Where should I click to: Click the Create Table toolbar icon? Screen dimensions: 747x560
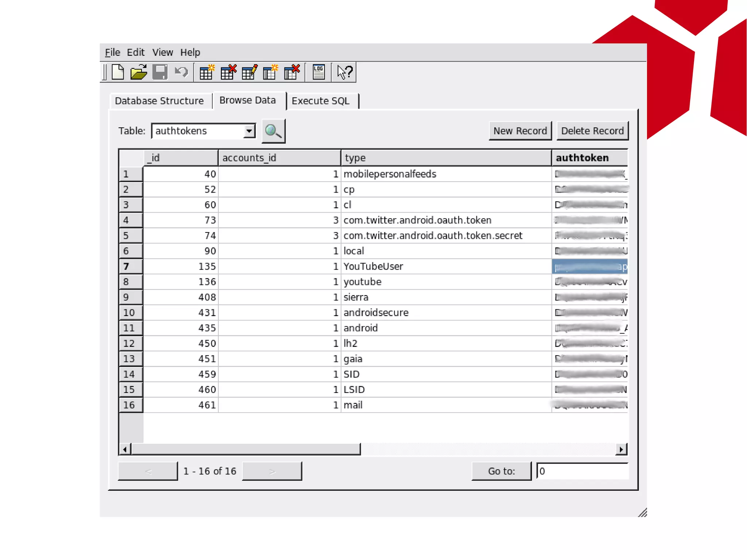pyautogui.click(x=207, y=72)
